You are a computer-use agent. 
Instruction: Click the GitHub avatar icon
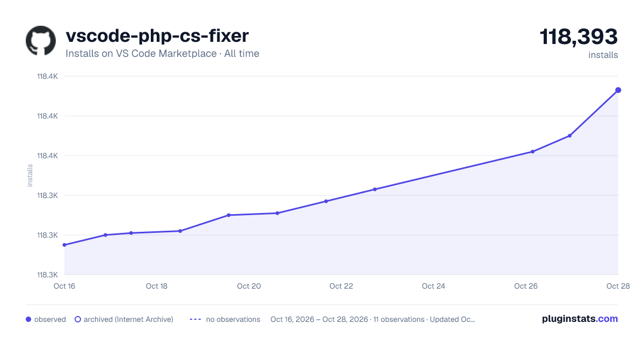click(41, 41)
